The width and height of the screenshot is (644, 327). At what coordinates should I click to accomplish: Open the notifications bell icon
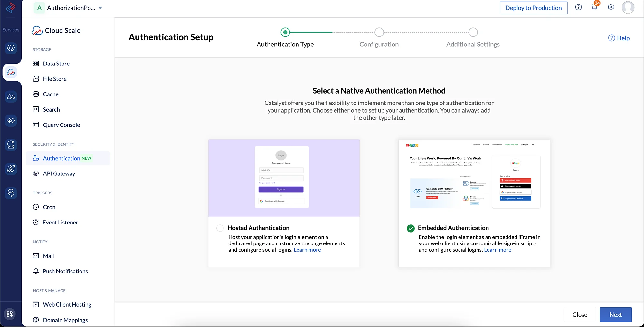(x=594, y=7)
